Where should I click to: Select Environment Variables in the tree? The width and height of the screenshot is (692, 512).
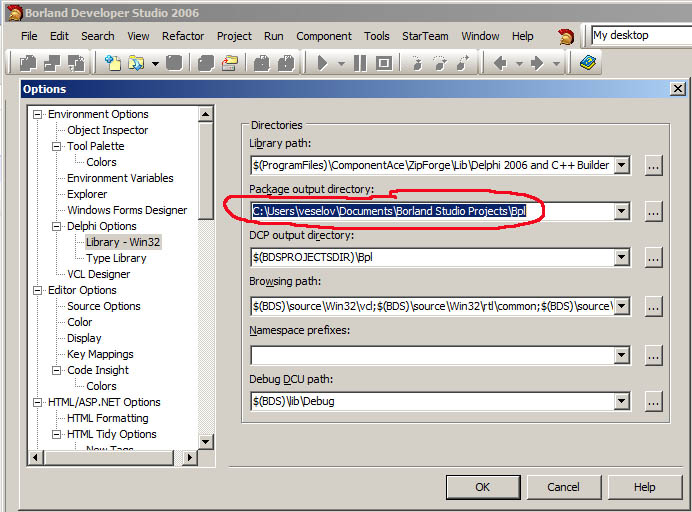pyautogui.click(x=120, y=178)
